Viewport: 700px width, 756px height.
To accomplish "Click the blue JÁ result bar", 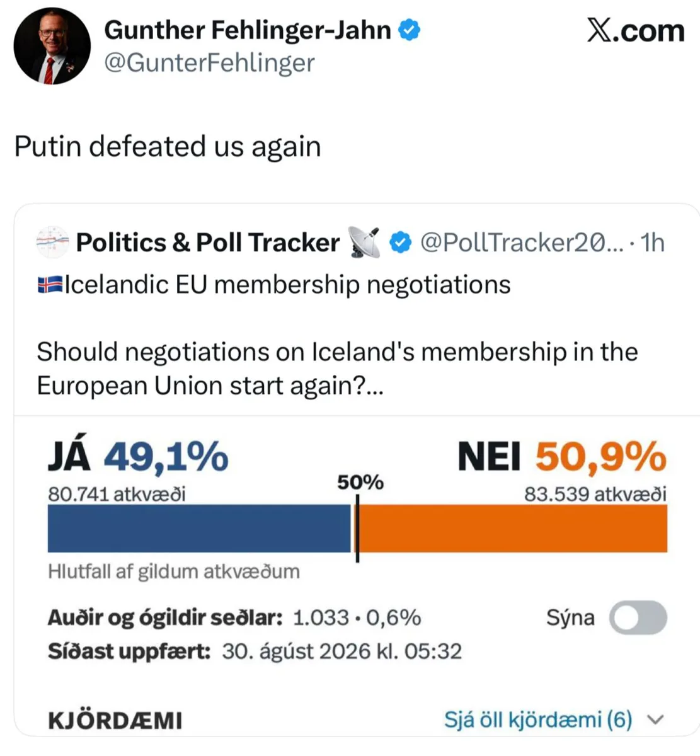I will tap(199, 529).
